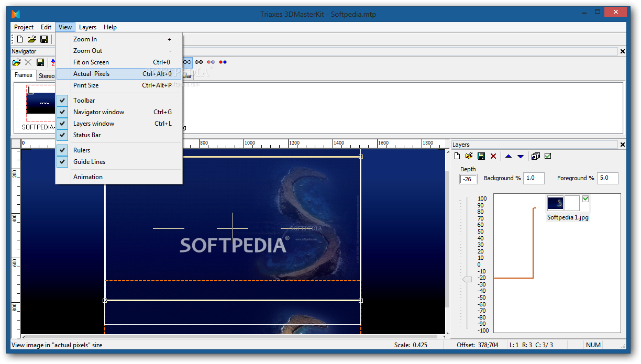Save frames with Navigator disk icon

40,62
